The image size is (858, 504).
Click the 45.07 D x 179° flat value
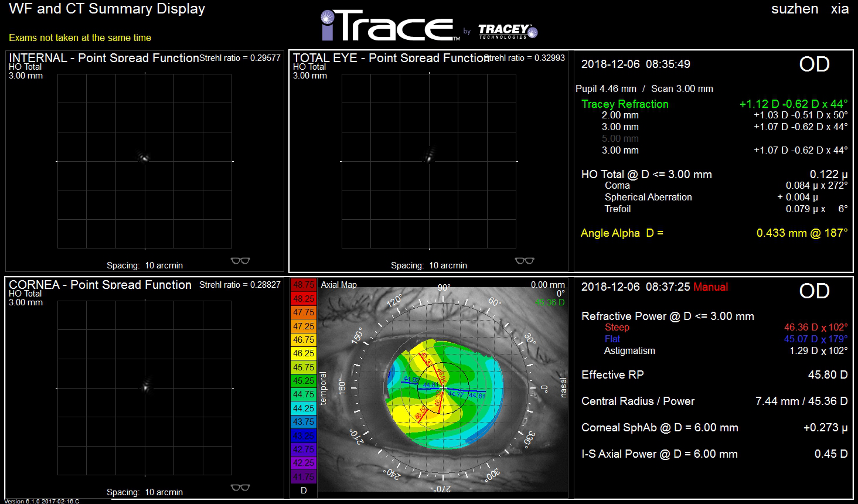tap(816, 339)
